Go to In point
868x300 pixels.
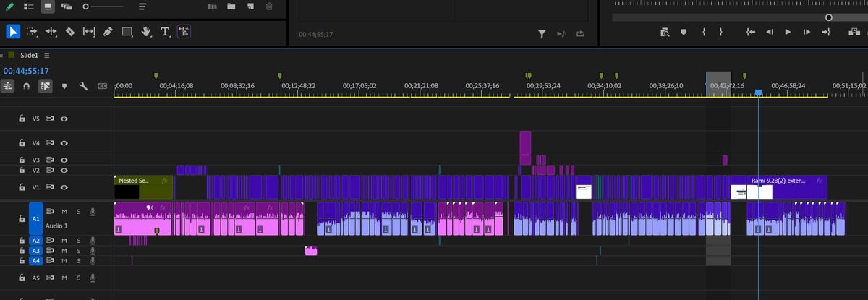click(751, 32)
